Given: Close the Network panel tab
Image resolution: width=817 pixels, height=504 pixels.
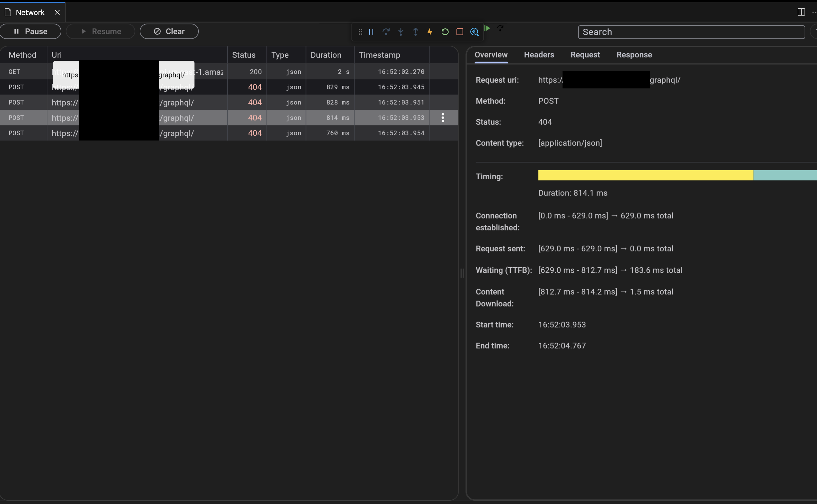Looking at the screenshot, I should 57,12.
